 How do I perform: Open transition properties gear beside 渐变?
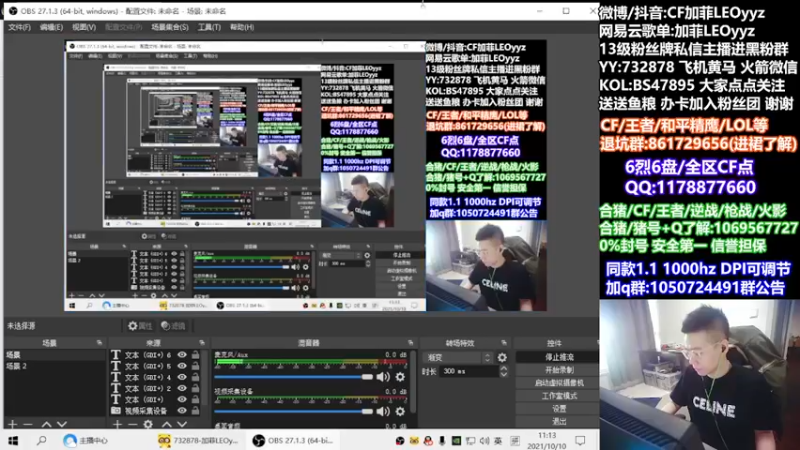[502, 358]
